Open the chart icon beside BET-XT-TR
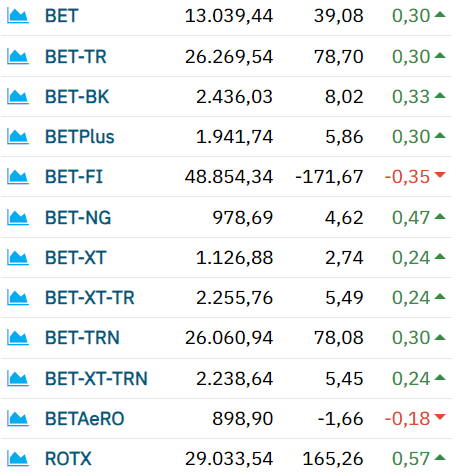The image size is (458, 476). 18,298
